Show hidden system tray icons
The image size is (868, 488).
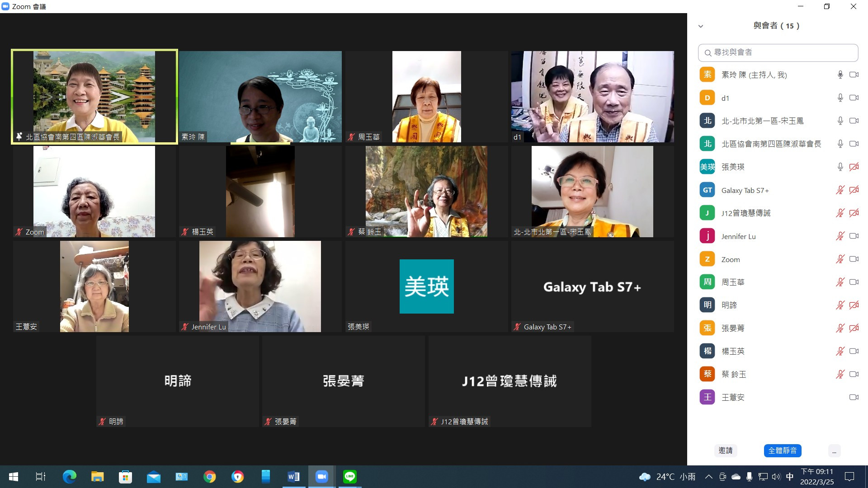click(708, 477)
